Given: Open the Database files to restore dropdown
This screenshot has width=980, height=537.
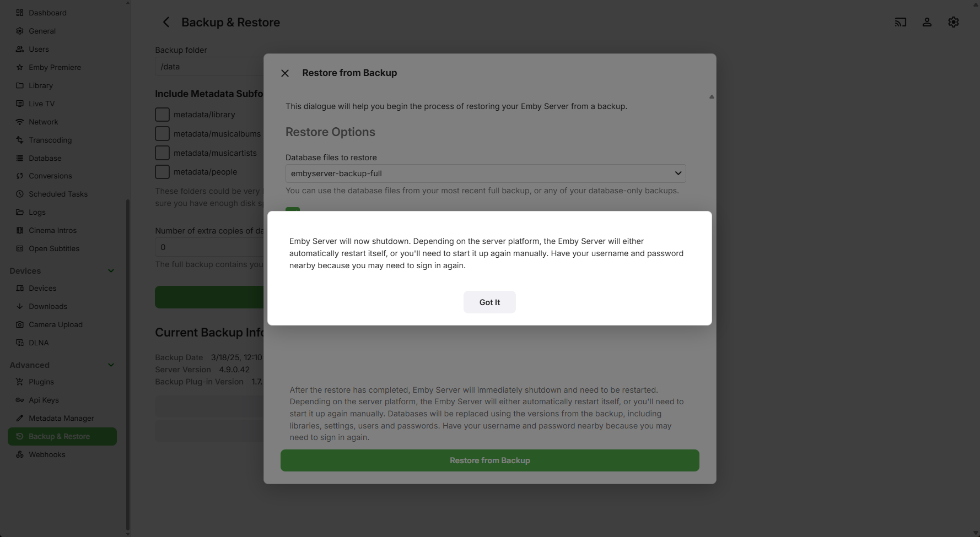Looking at the screenshot, I should pyautogui.click(x=486, y=173).
